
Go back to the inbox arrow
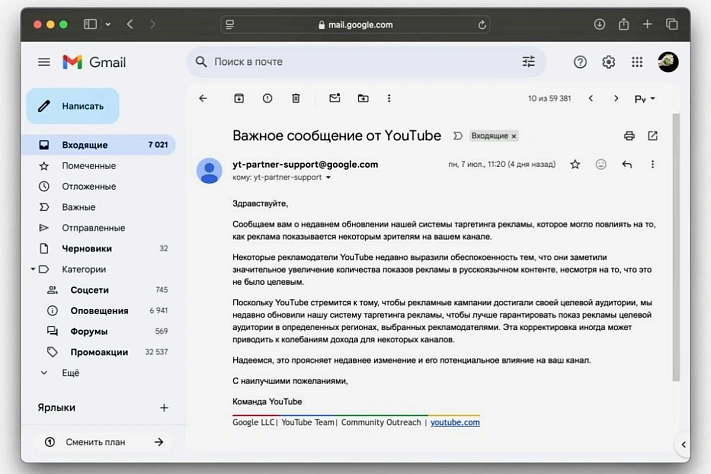coord(203,98)
